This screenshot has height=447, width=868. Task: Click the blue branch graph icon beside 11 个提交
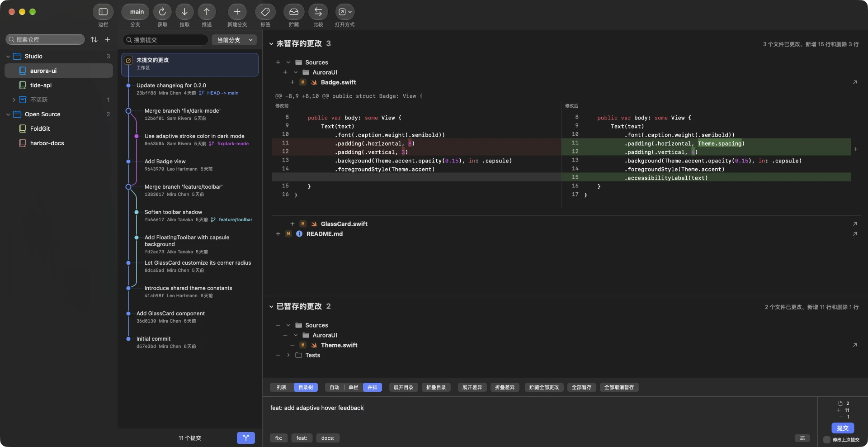(x=246, y=438)
